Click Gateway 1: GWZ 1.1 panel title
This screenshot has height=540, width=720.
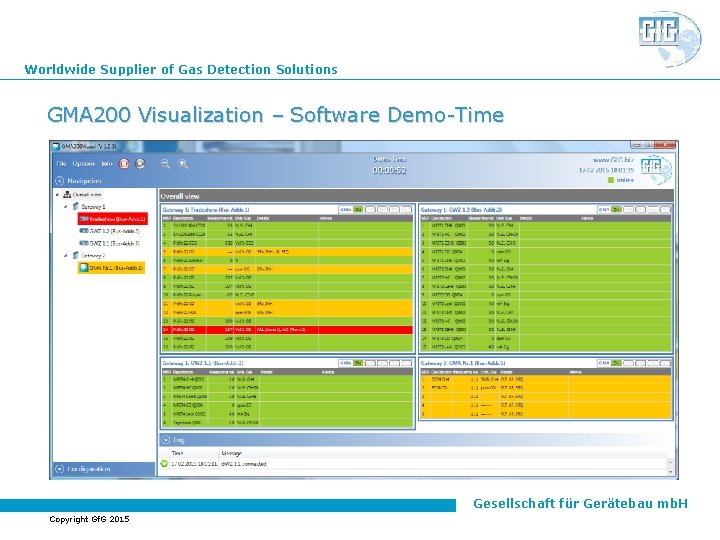click(x=203, y=363)
